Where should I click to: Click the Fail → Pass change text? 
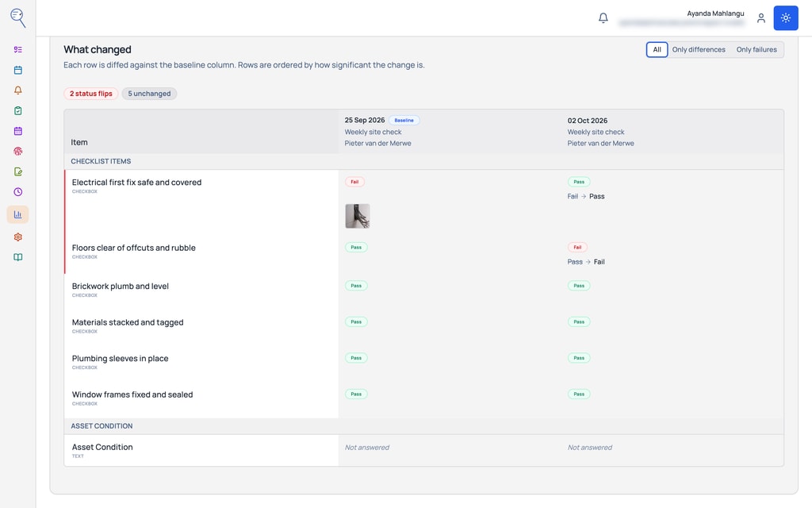click(x=586, y=197)
